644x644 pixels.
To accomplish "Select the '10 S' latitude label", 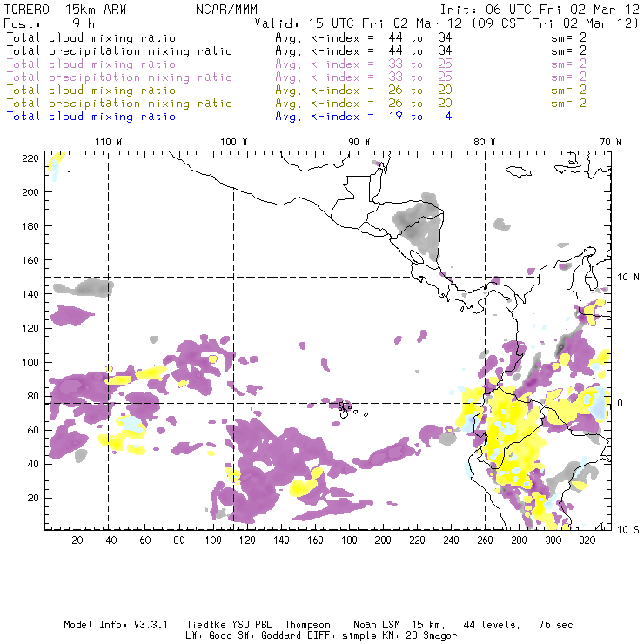I will click(x=628, y=530).
